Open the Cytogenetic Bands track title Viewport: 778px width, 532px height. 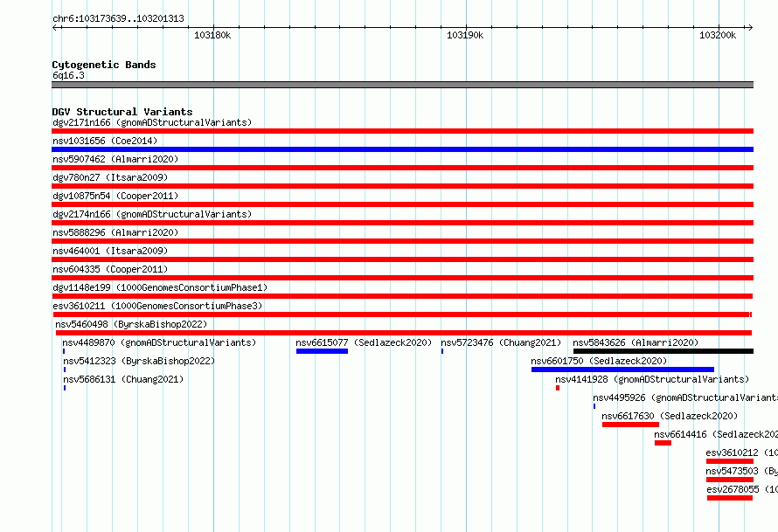104,65
